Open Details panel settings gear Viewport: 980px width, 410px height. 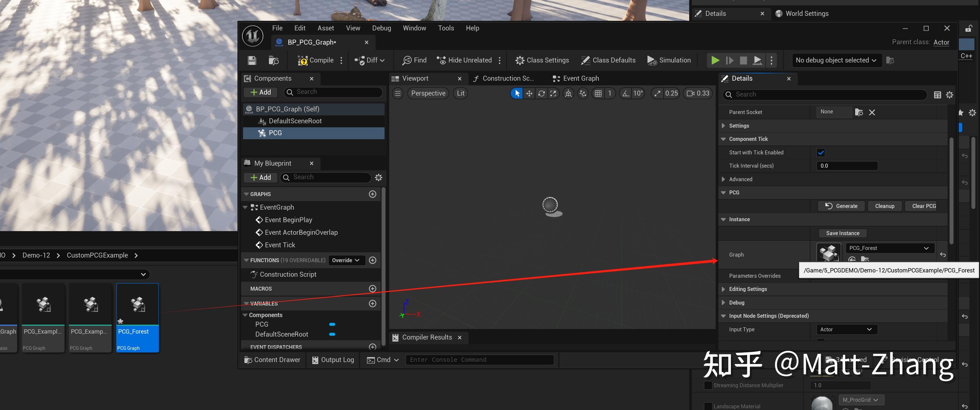pyautogui.click(x=950, y=95)
